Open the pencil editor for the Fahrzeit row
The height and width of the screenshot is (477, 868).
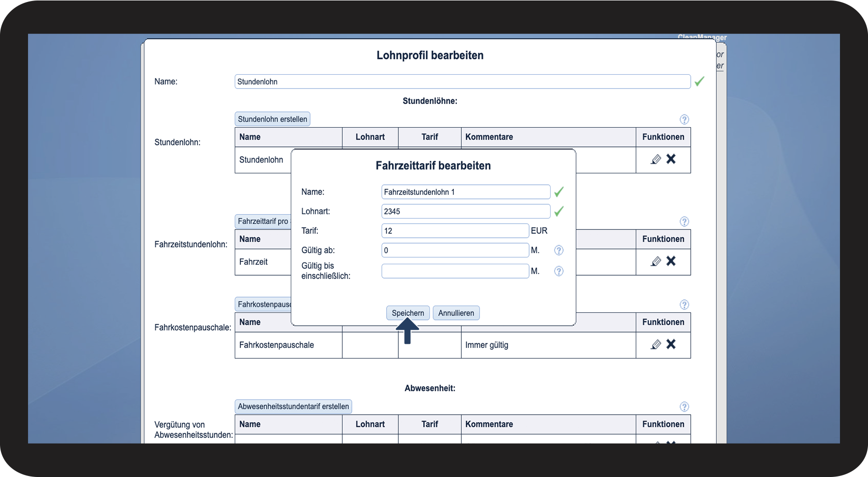pos(656,261)
